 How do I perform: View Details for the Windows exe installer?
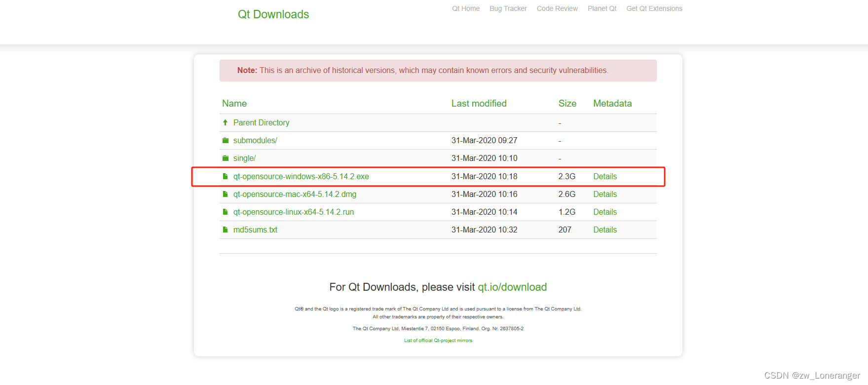pos(605,177)
